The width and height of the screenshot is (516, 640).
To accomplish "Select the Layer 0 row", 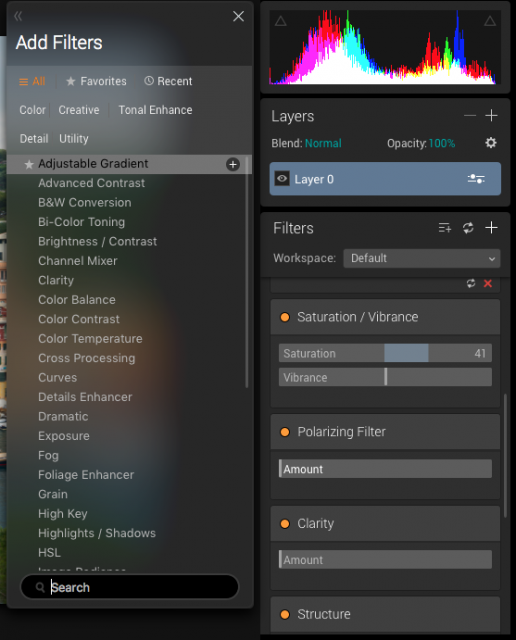I will click(385, 179).
